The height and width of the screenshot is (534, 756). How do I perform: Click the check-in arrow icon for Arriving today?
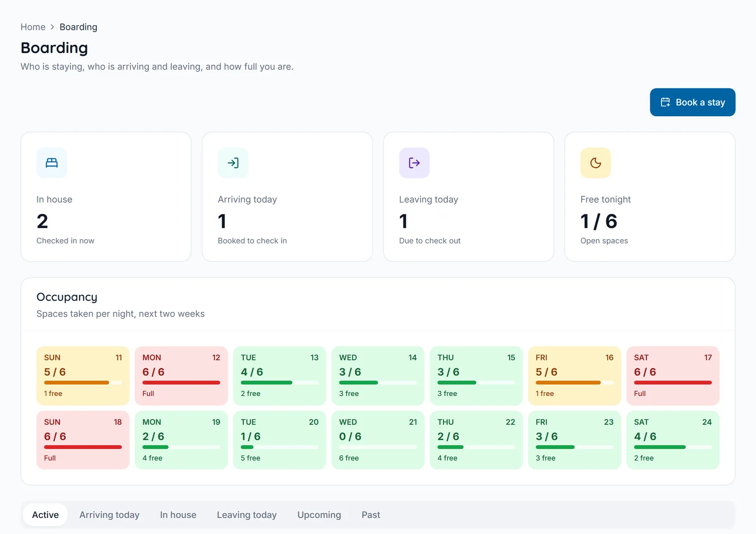(233, 163)
